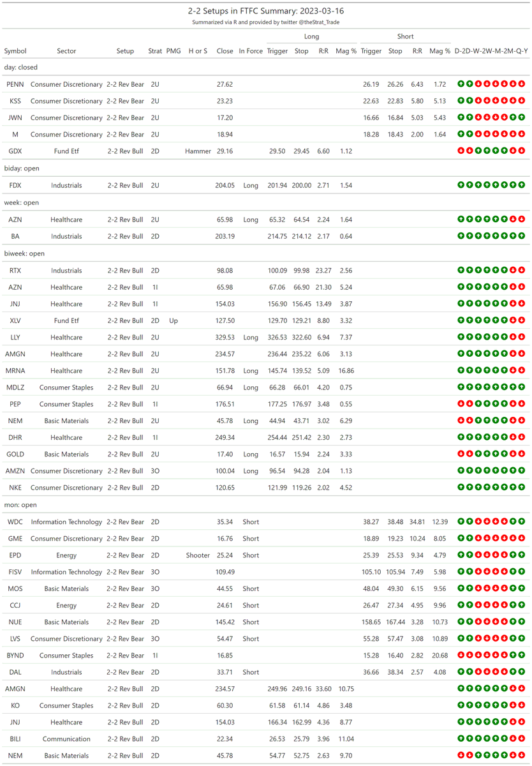Click the PENN symbol cell
Screen dimensions: 532x766
tap(15, 84)
